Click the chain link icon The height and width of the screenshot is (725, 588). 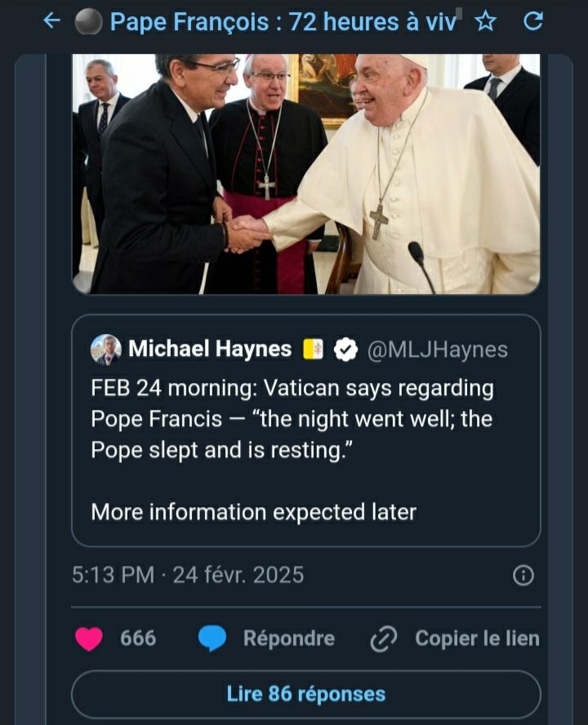383,639
